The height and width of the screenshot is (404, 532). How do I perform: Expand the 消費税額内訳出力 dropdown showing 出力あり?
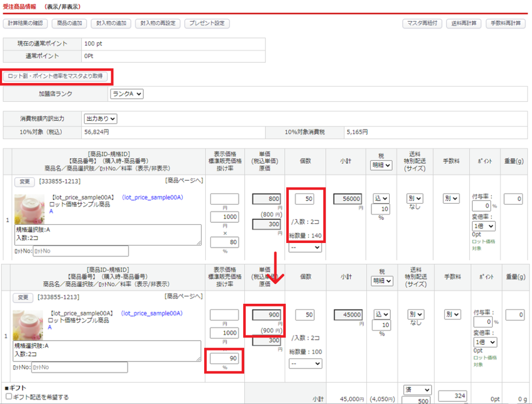coord(101,118)
